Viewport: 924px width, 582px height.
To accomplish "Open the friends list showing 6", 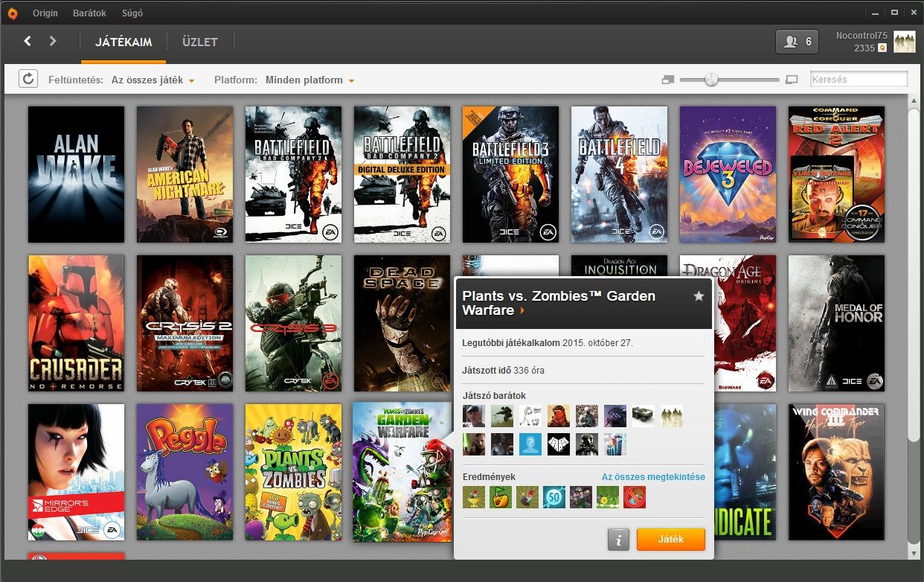I will coord(797,42).
